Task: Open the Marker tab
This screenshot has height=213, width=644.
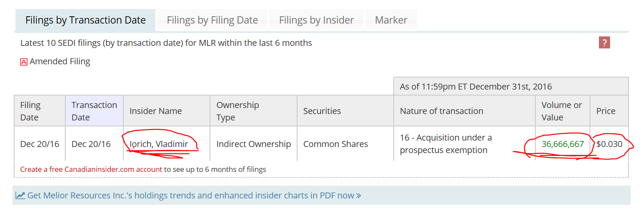Action: (391, 20)
